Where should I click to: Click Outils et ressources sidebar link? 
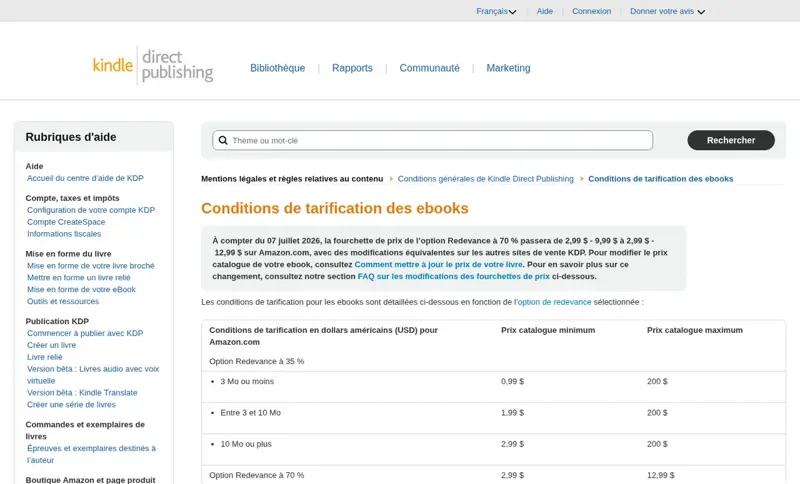click(63, 301)
